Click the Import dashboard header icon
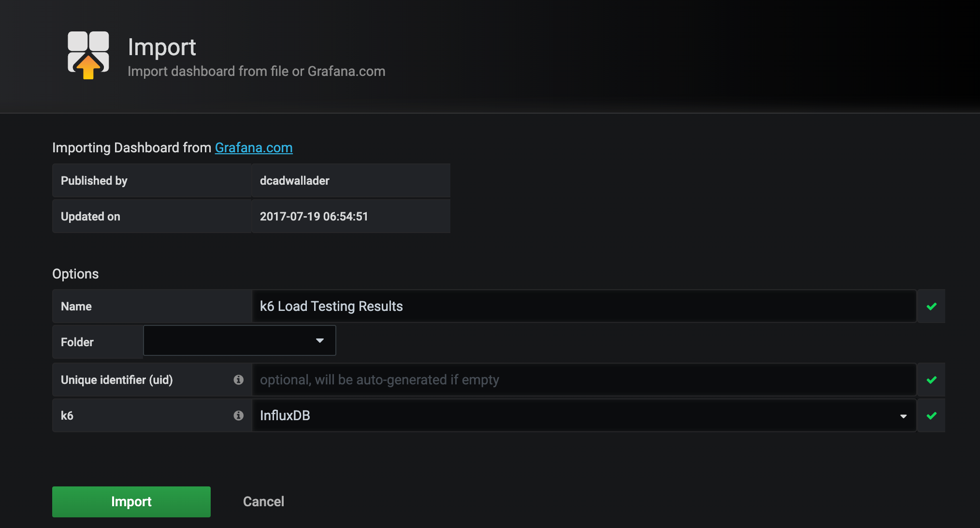Viewport: 980px width, 528px height. [x=88, y=55]
